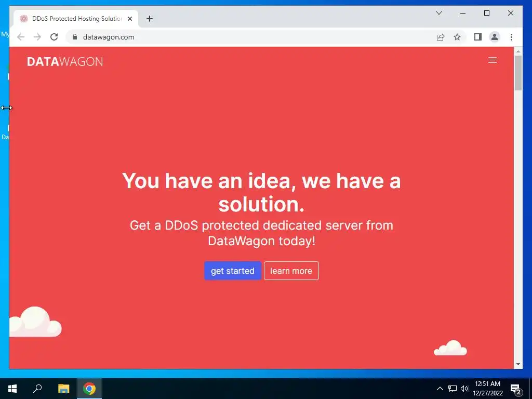Click 'Get a DDoS protected dedicated server' text
Image resolution: width=532 pixels, height=399 pixels.
[x=261, y=233]
